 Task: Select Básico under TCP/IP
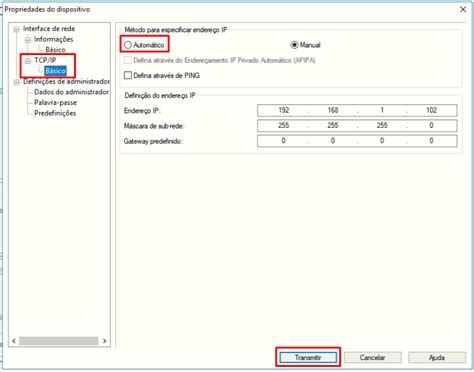55,71
